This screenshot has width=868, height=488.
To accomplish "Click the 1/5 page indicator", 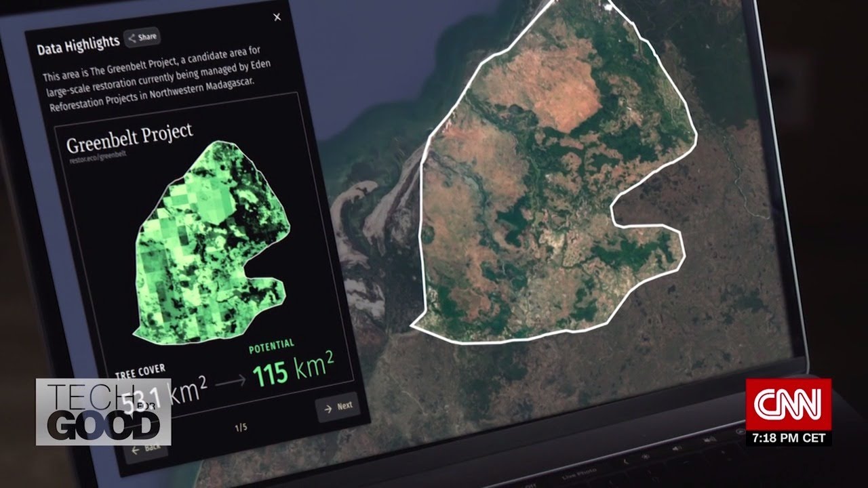I will [x=241, y=428].
